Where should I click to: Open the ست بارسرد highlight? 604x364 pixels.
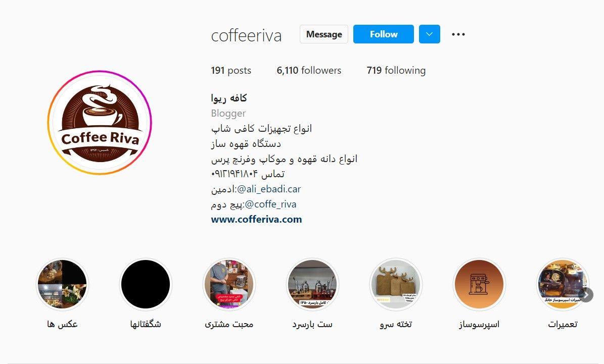click(x=312, y=284)
